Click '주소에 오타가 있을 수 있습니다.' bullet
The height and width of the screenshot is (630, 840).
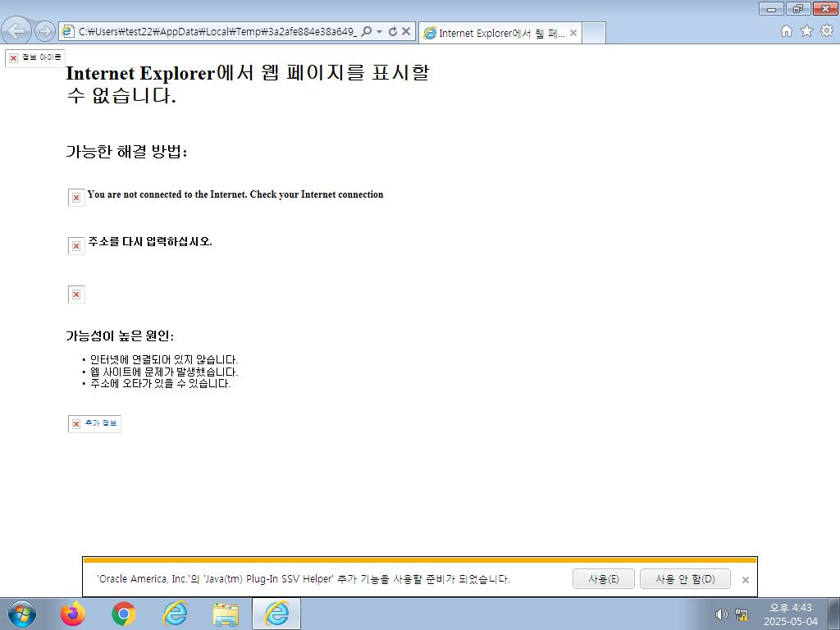[x=160, y=384]
